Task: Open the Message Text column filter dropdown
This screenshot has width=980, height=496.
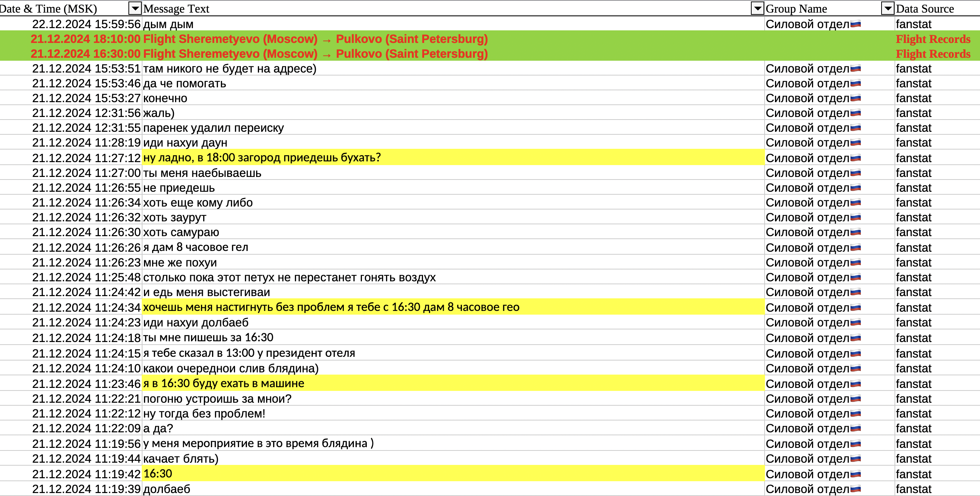Action: point(757,9)
